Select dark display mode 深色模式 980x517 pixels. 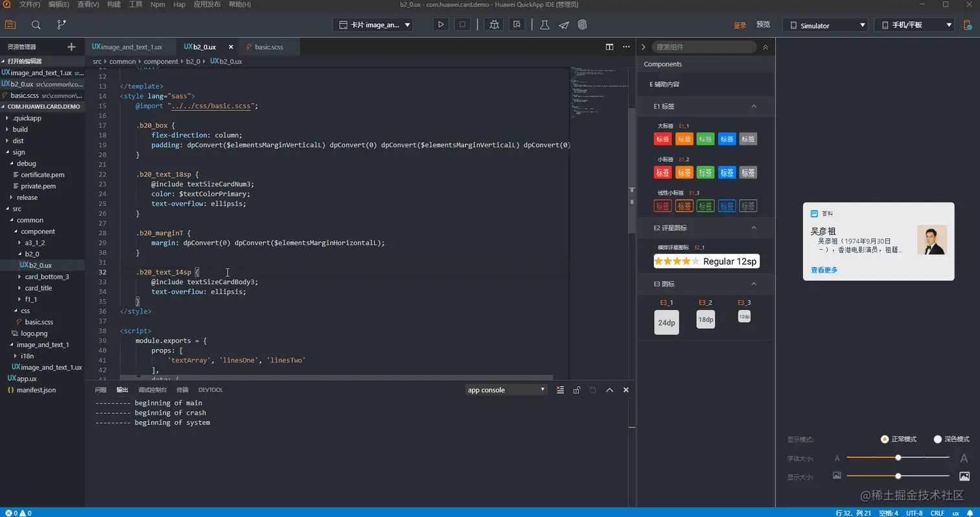(951, 439)
